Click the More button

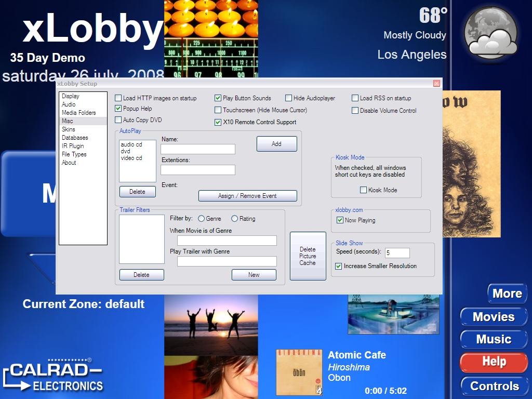coord(507,294)
